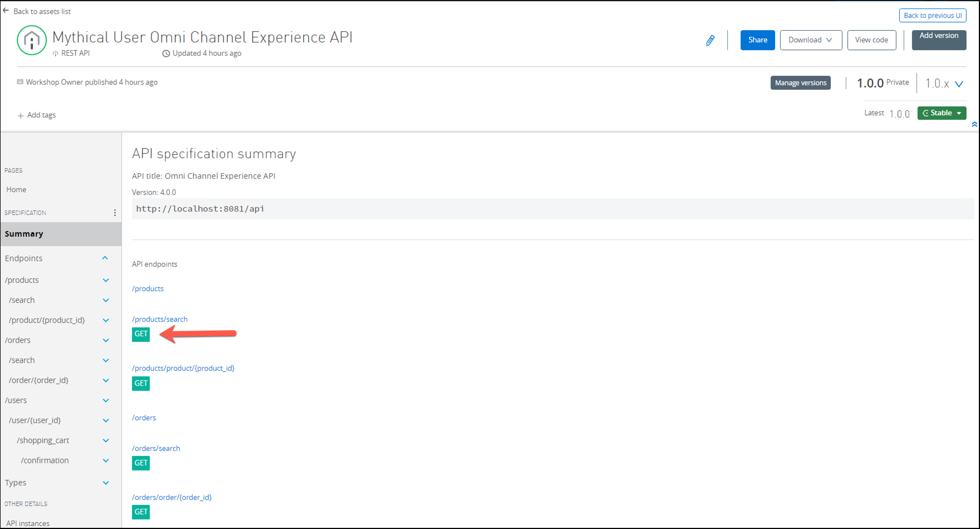This screenshot has width=980, height=529.
Task: Open the Download dropdown
Action: pyautogui.click(x=811, y=40)
